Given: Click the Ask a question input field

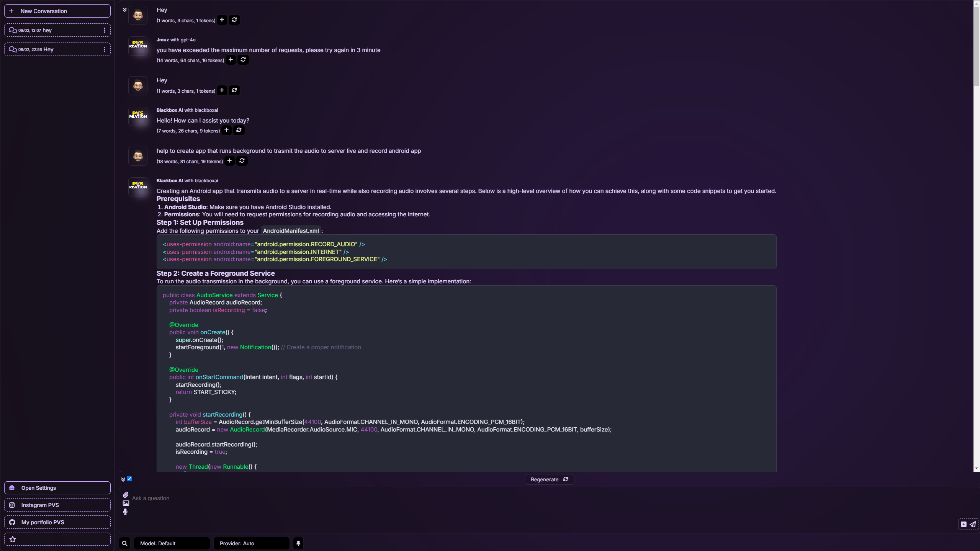Looking at the screenshot, I should pos(536,498).
